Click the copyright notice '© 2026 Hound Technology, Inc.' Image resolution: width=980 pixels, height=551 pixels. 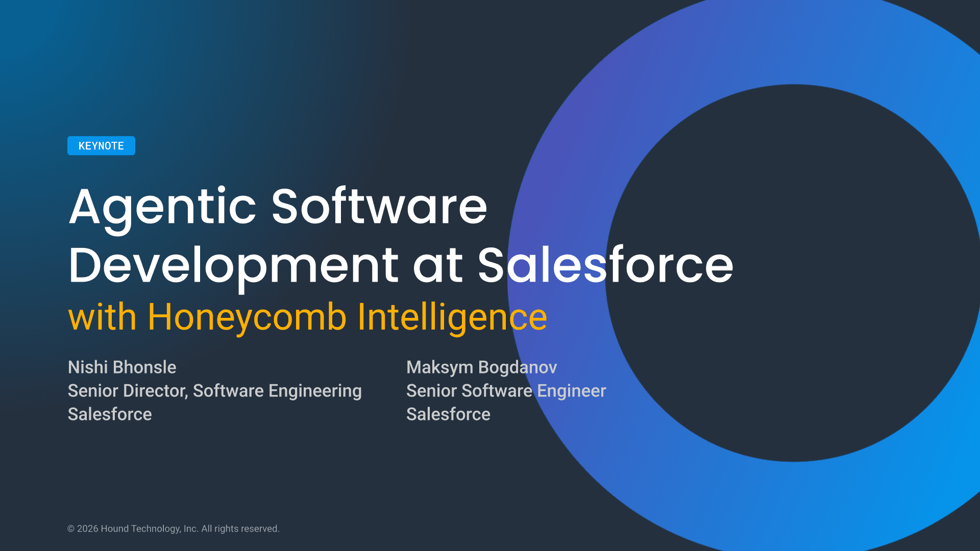[133, 529]
